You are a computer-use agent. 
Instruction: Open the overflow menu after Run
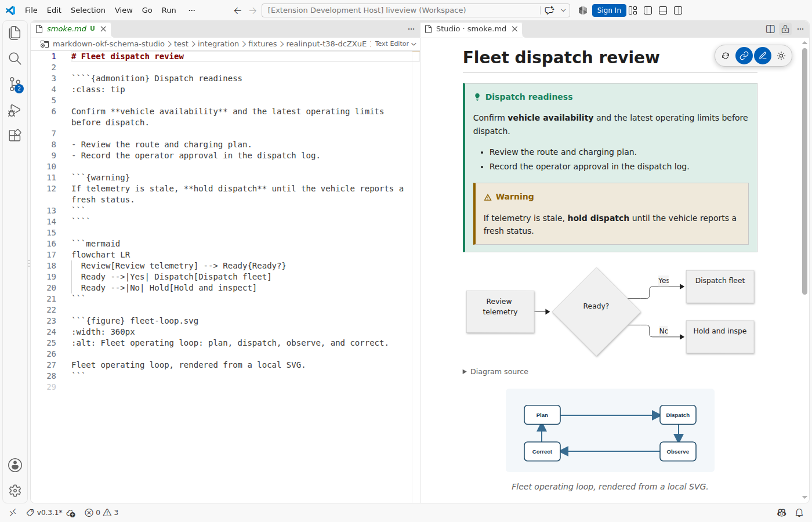pos(192,10)
